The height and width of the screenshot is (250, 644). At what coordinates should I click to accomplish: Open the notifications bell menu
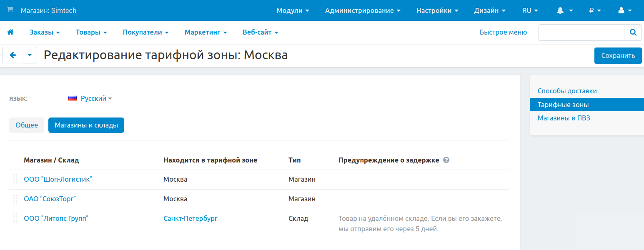point(565,11)
